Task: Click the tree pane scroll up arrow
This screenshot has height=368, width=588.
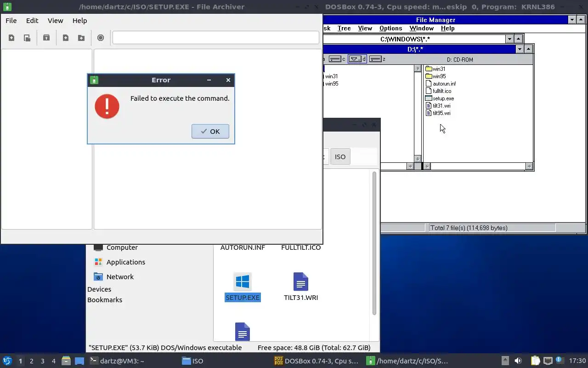Action: (418, 69)
